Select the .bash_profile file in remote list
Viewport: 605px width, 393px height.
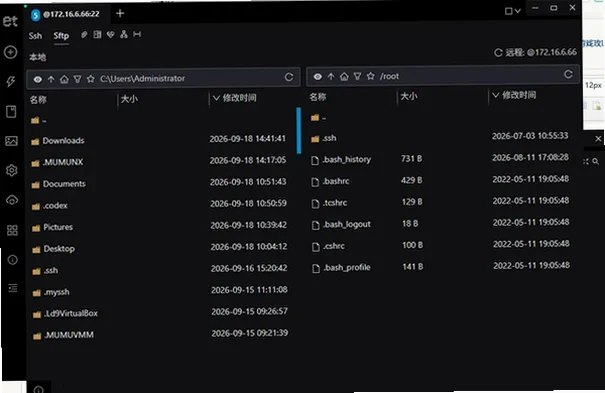(x=443, y=267)
